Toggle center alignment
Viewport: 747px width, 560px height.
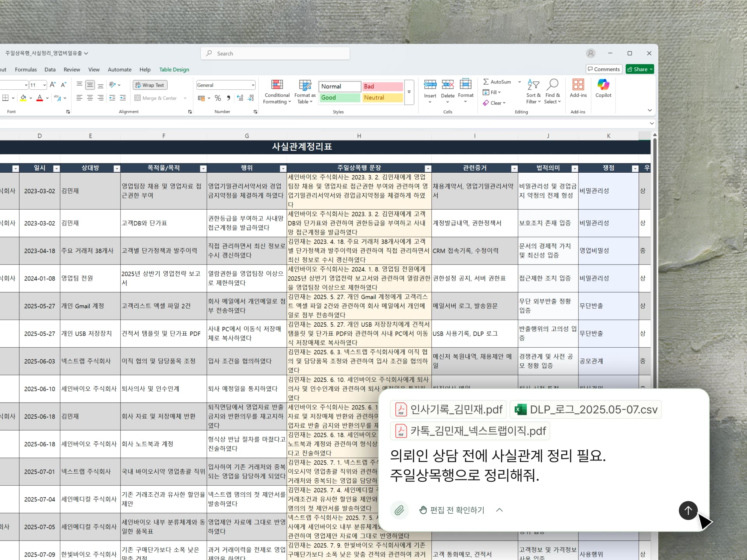pos(90,98)
